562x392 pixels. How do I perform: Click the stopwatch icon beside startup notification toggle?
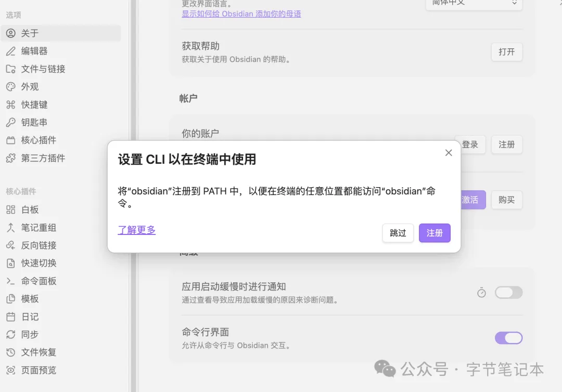coord(481,293)
